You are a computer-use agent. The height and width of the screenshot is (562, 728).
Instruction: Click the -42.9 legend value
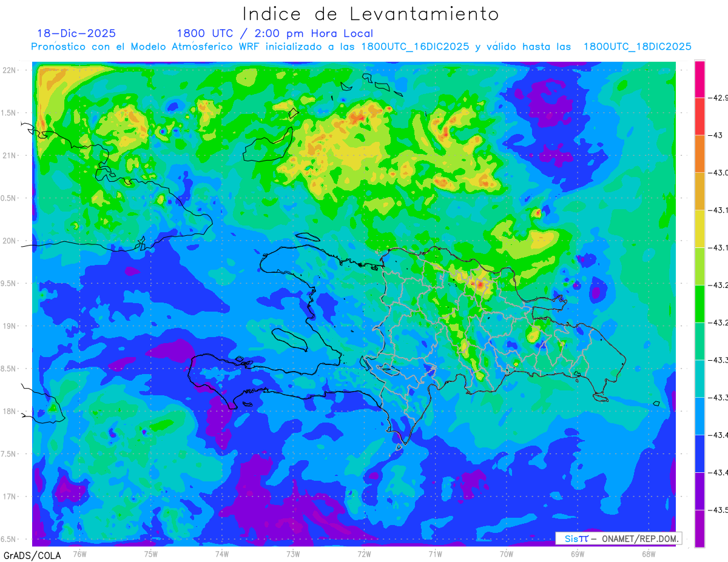click(x=719, y=98)
